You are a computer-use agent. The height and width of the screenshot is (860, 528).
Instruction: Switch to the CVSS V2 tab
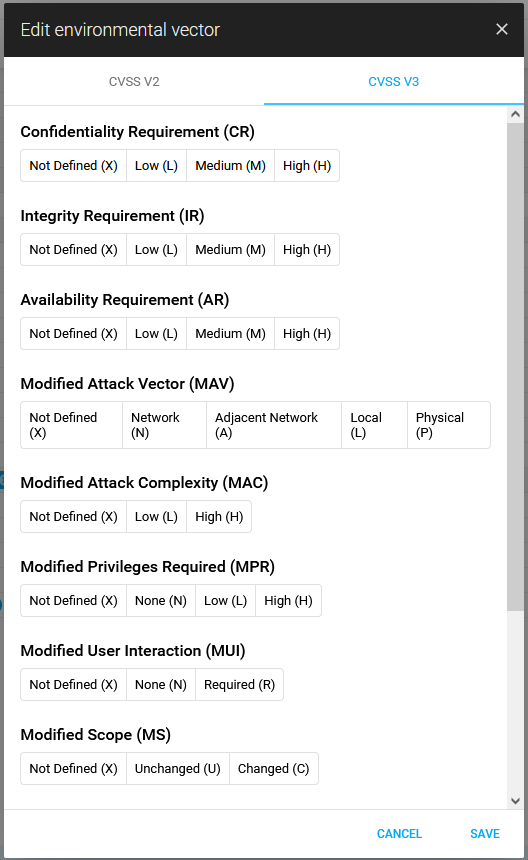(x=134, y=82)
